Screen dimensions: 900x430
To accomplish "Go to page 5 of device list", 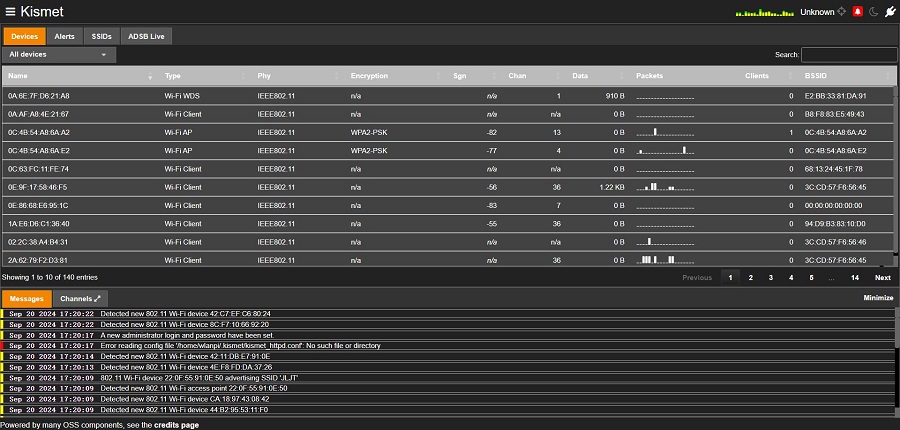I will (811, 277).
